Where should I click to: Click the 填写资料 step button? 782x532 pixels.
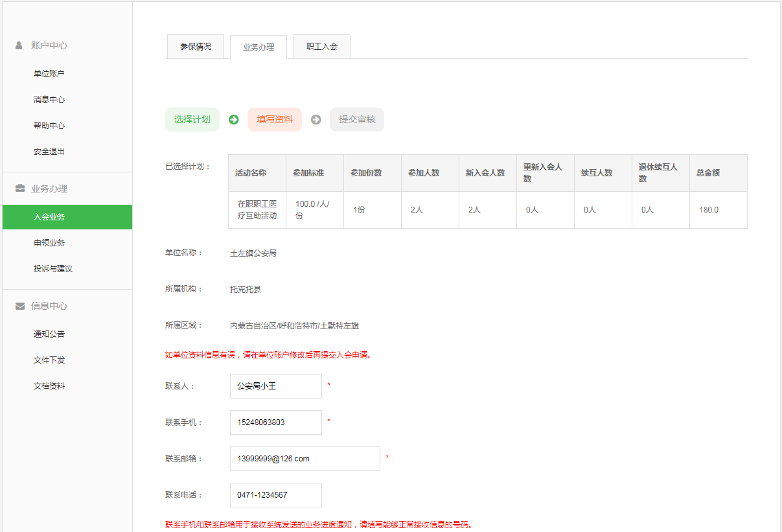pyautogui.click(x=275, y=119)
